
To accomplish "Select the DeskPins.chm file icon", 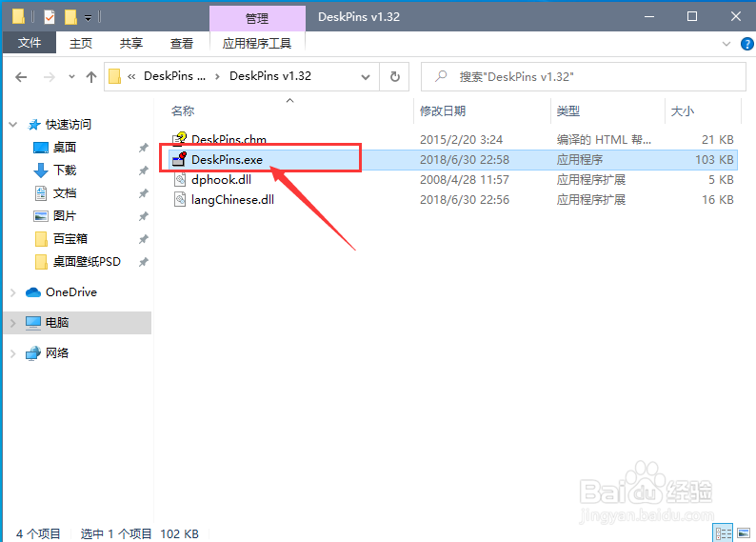I will [x=179, y=139].
